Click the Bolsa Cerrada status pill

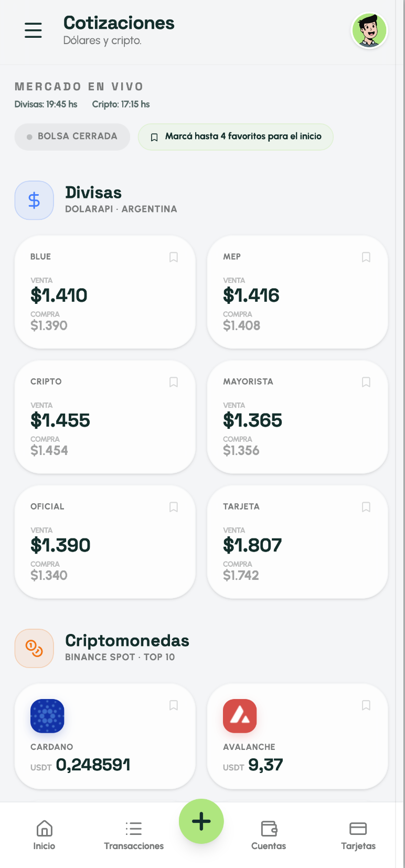(x=72, y=136)
